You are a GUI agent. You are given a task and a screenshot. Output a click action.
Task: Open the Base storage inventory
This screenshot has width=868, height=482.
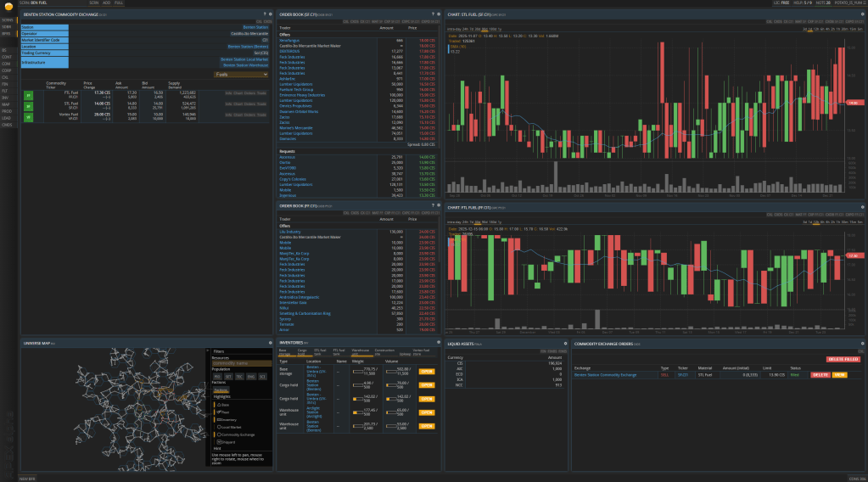[x=426, y=371]
